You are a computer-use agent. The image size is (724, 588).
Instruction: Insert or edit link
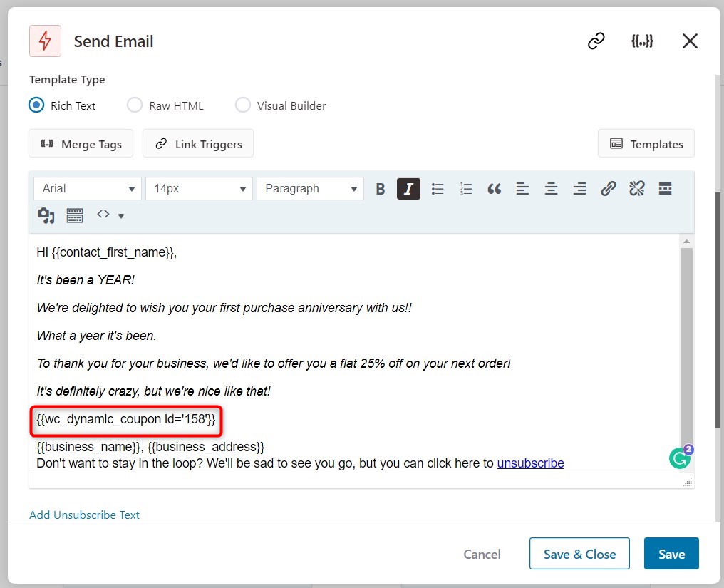point(608,188)
